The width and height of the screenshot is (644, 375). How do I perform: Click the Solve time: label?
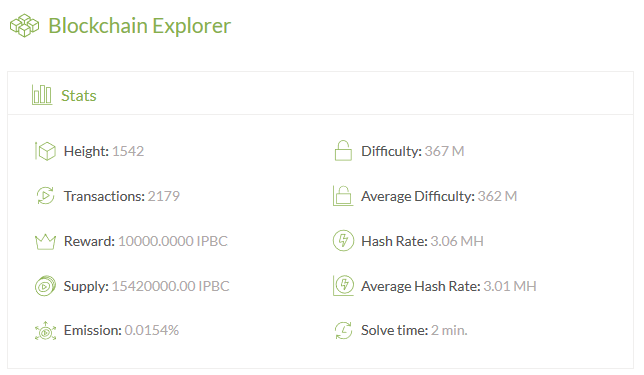(395, 330)
